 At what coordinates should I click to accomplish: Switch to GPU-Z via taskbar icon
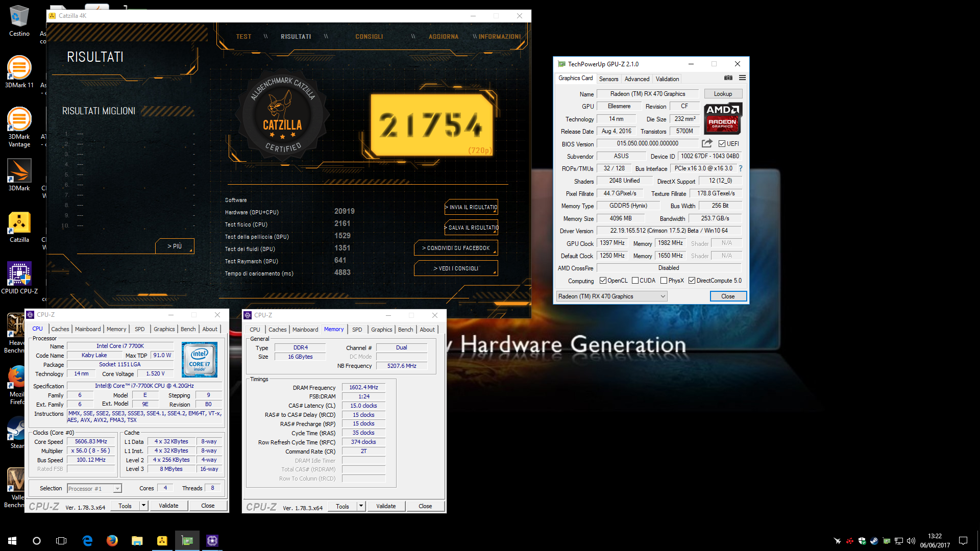pyautogui.click(x=187, y=540)
